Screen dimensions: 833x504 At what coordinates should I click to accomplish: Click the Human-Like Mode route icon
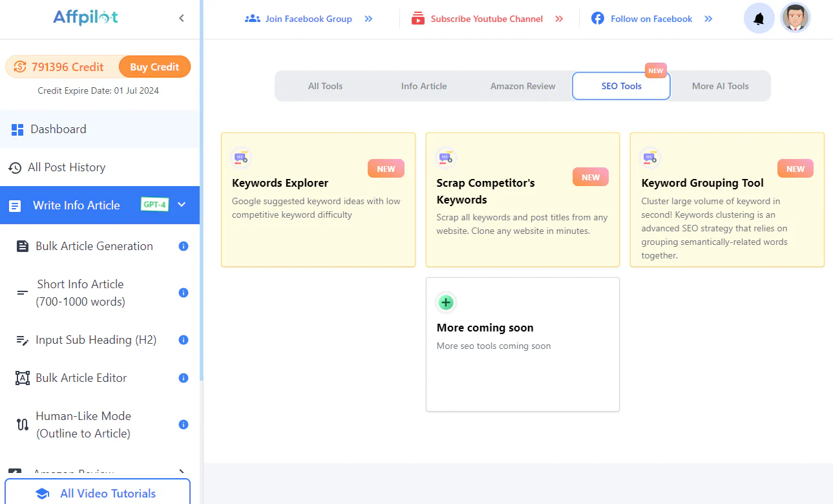point(23,425)
